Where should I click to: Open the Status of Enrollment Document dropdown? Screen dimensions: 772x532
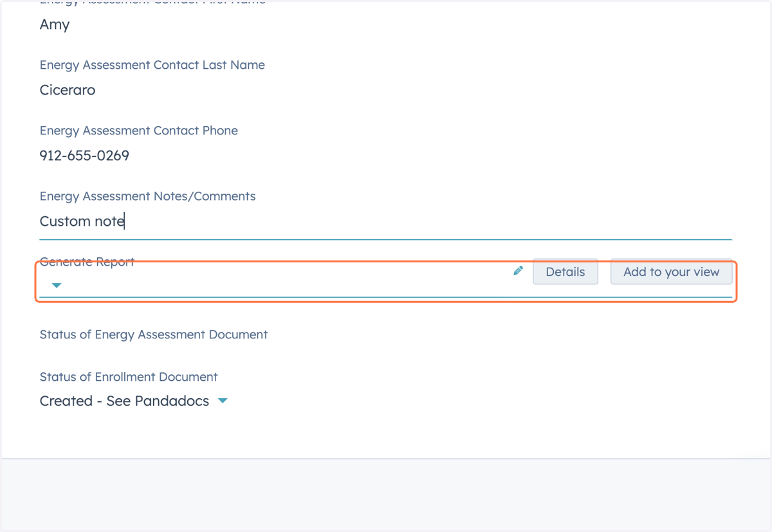134,401
